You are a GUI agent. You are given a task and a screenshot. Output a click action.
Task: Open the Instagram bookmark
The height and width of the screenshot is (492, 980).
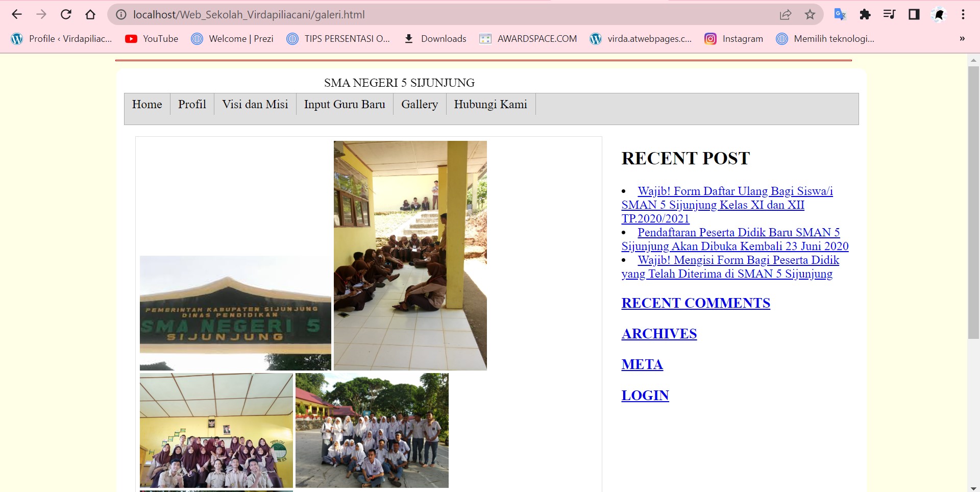(x=733, y=39)
